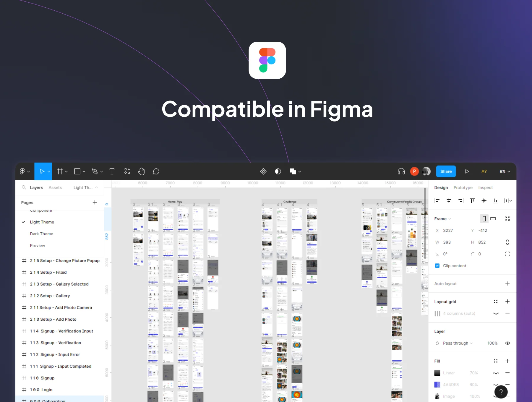Viewport: 532px width, 402px height.
Task: Toggle the Clip content checkbox
Action: click(x=437, y=266)
